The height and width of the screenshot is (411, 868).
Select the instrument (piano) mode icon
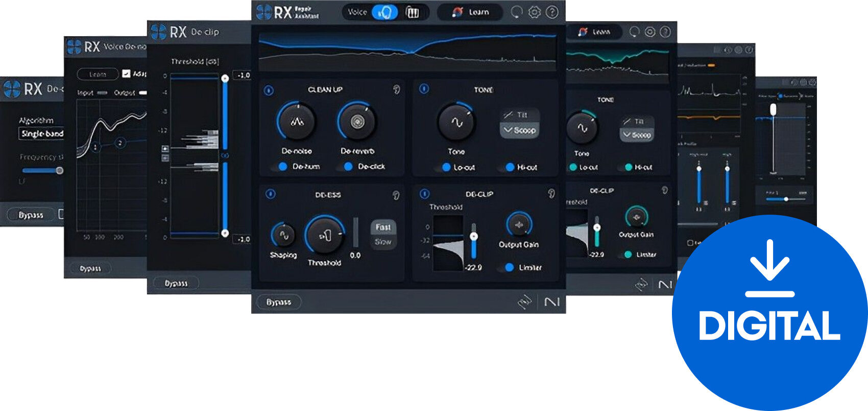click(412, 12)
